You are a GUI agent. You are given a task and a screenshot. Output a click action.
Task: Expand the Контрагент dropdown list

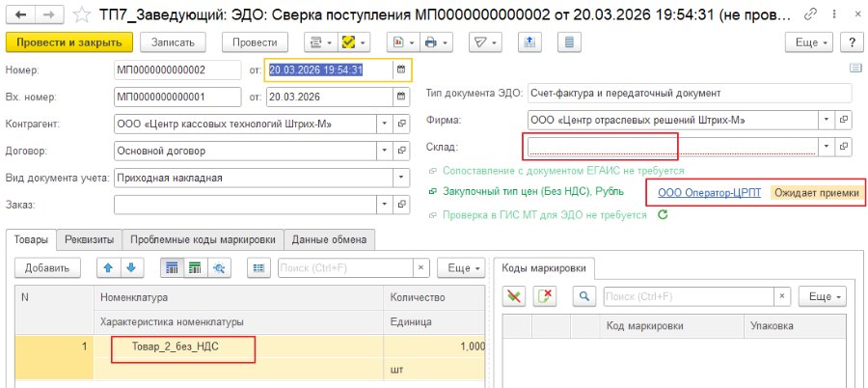click(x=385, y=125)
